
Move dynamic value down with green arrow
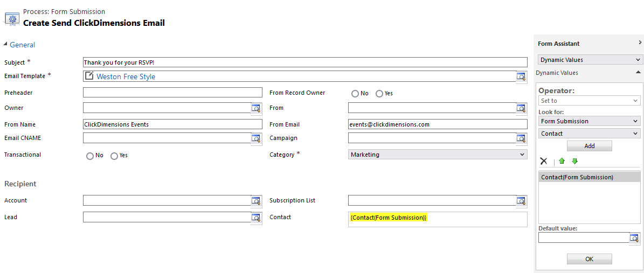574,162
